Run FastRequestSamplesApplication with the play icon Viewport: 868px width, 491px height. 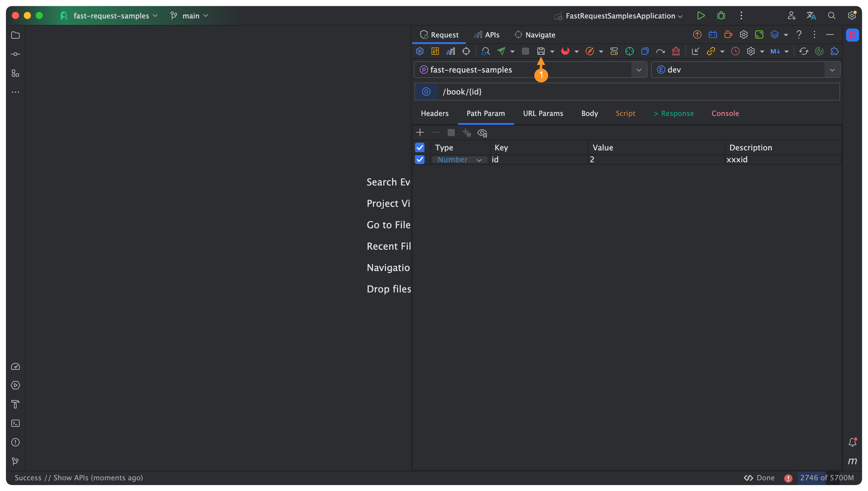[701, 15]
